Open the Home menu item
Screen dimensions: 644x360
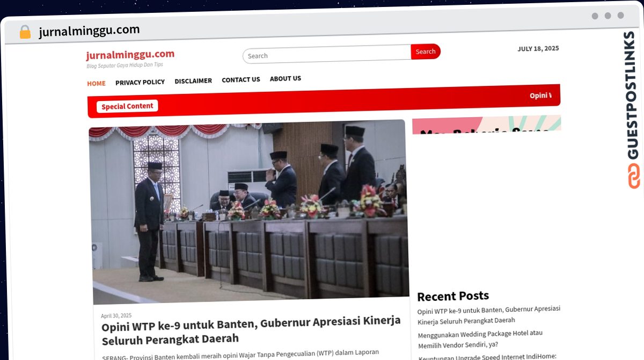(x=96, y=83)
